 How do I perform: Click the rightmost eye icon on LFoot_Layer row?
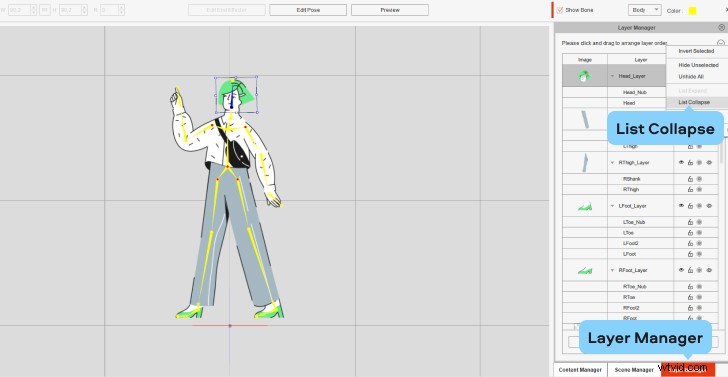[709, 206]
